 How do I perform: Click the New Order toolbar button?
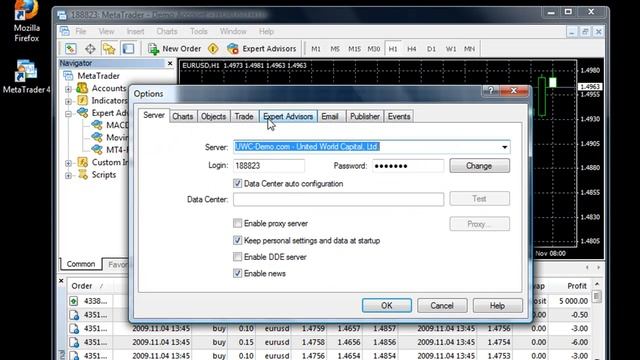pos(175,49)
